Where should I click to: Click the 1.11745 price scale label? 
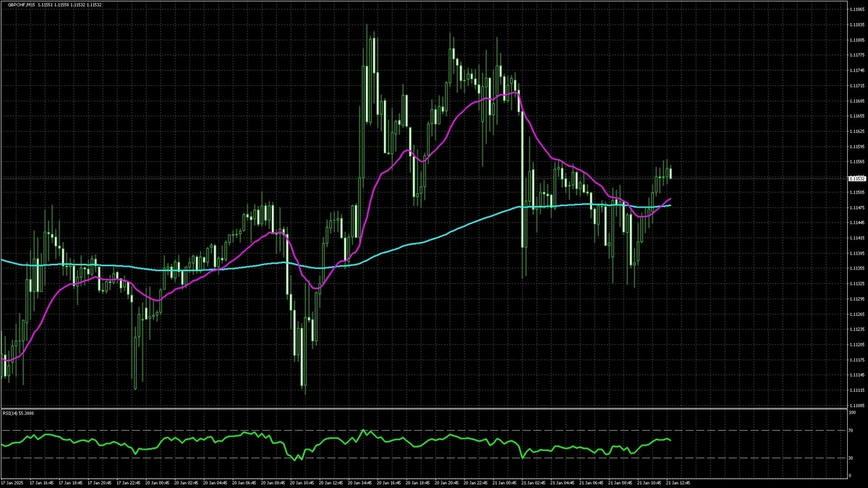point(856,71)
